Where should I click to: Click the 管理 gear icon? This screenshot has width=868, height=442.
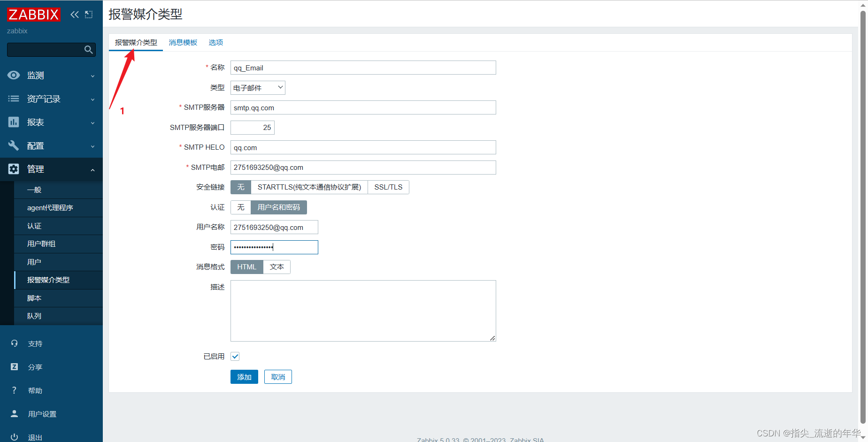point(14,169)
